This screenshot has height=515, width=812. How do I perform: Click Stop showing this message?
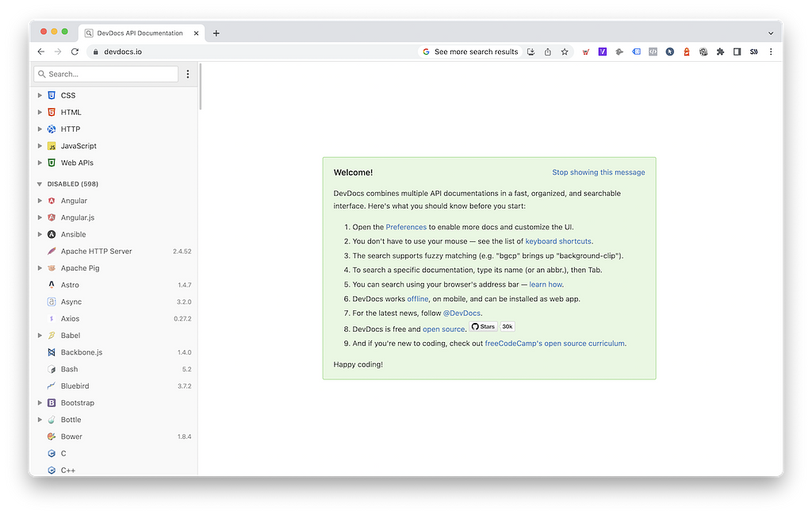point(598,172)
